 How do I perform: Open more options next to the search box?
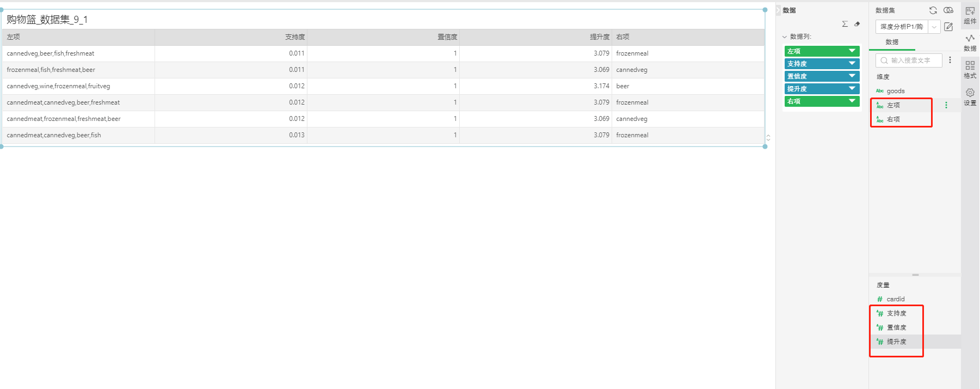[x=950, y=60]
